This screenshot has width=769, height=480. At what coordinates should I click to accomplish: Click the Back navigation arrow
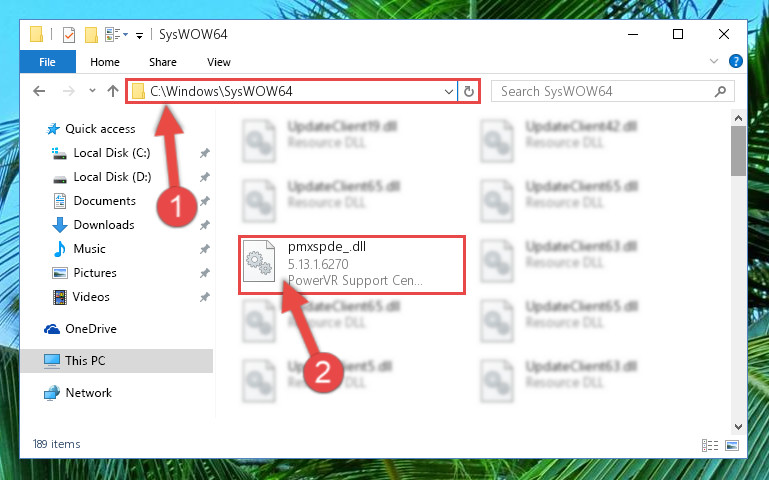(x=39, y=91)
